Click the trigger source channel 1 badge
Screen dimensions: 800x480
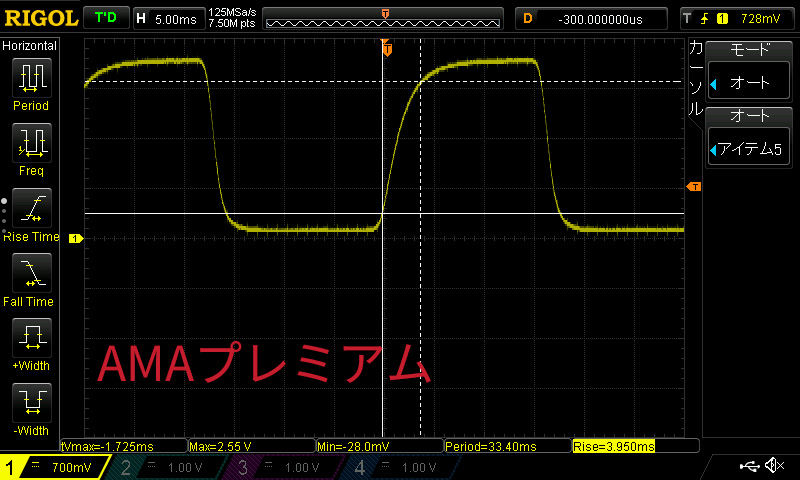tap(722, 19)
